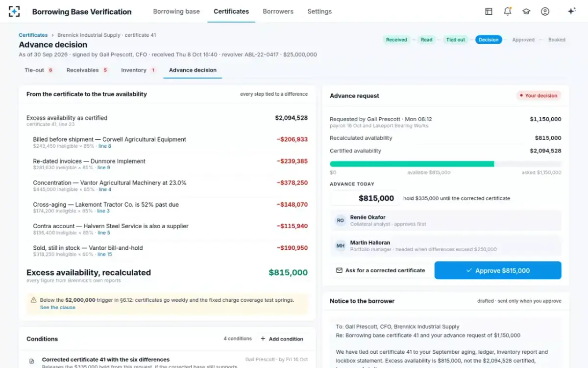The width and height of the screenshot is (588, 368).
Task: Click Martin Halloran's MH avatar
Action: pyautogui.click(x=340, y=246)
